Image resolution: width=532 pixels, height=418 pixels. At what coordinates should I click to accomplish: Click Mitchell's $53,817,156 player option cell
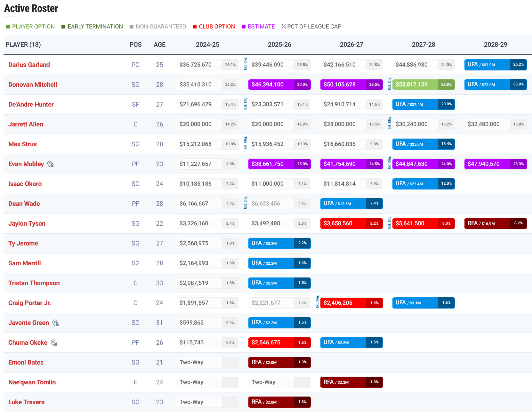point(423,84)
